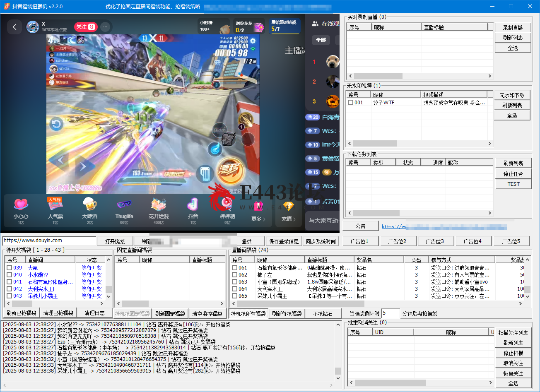Click the 漂移 drift button in the game

pyautogui.click(x=230, y=171)
